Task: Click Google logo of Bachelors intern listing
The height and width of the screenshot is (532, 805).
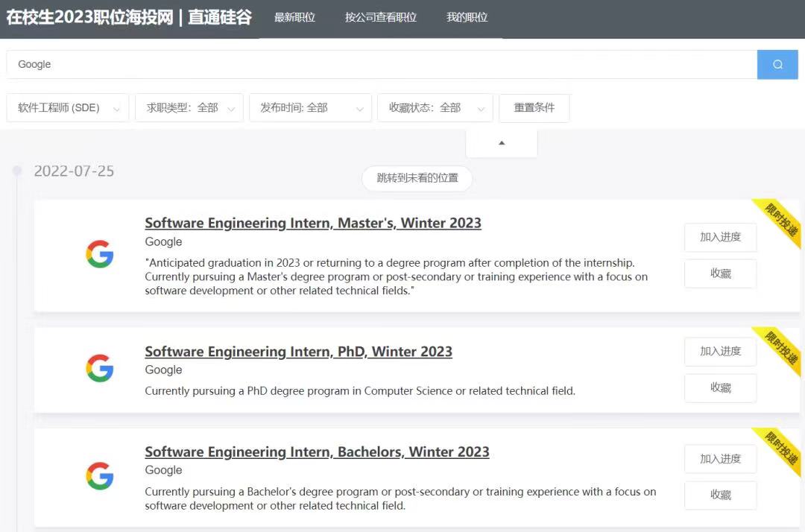Action: (100, 476)
